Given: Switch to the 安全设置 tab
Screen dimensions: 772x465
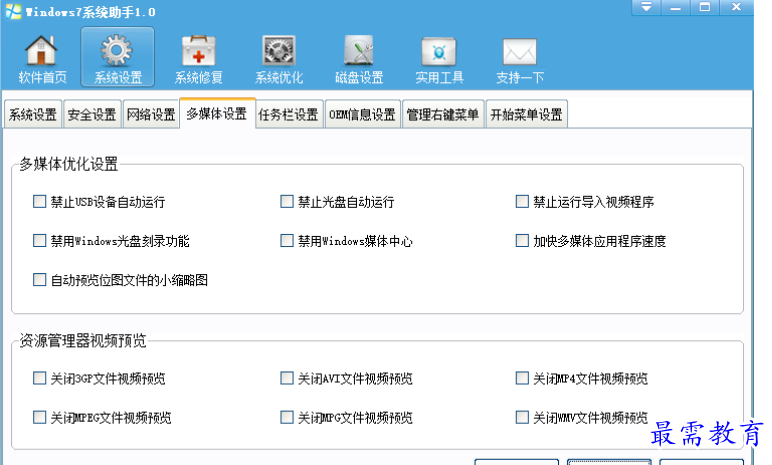Looking at the screenshot, I should pyautogui.click(x=92, y=114).
